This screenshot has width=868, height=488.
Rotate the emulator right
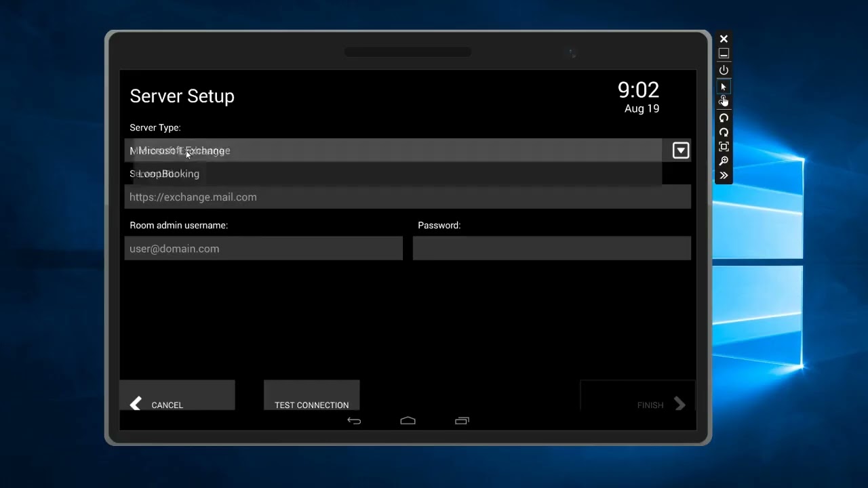pyautogui.click(x=724, y=132)
